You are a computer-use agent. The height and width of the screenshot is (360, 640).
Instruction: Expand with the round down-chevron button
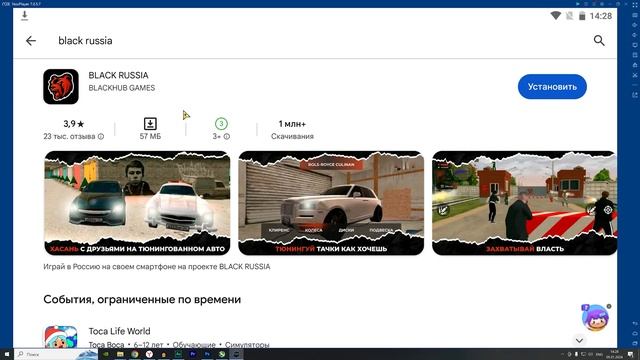(x=579, y=340)
